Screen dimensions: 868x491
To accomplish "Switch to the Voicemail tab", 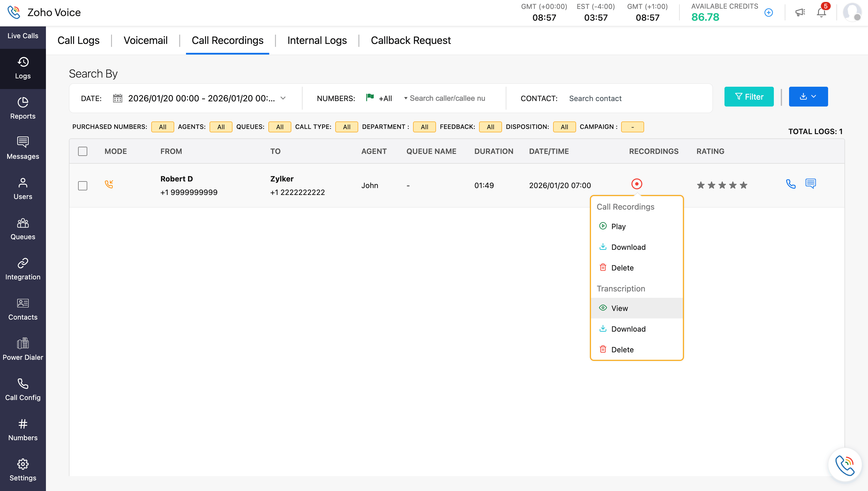I will pos(145,40).
